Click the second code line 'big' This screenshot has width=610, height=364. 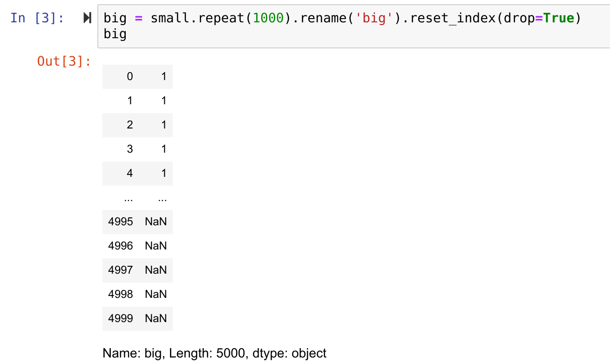(115, 34)
